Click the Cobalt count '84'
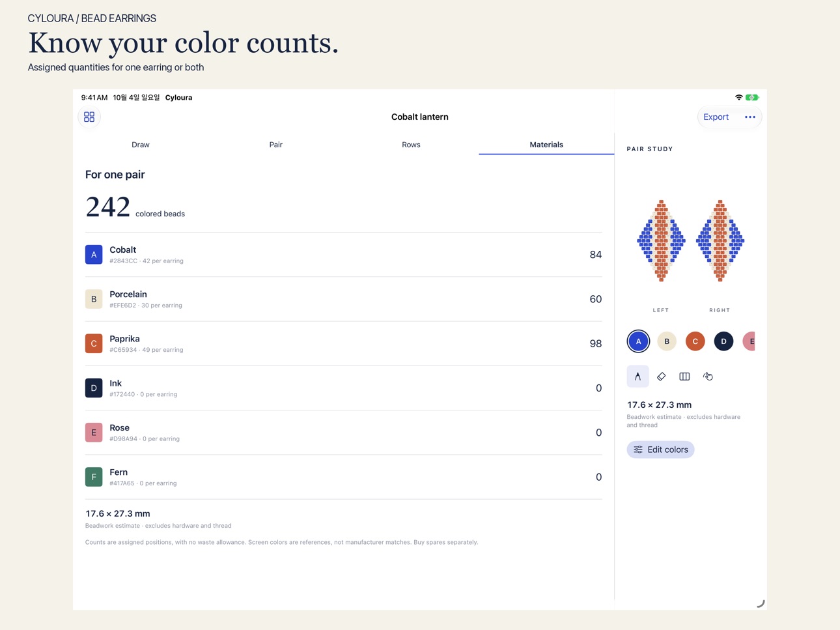Viewport: 840px width, 630px height. [596, 255]
